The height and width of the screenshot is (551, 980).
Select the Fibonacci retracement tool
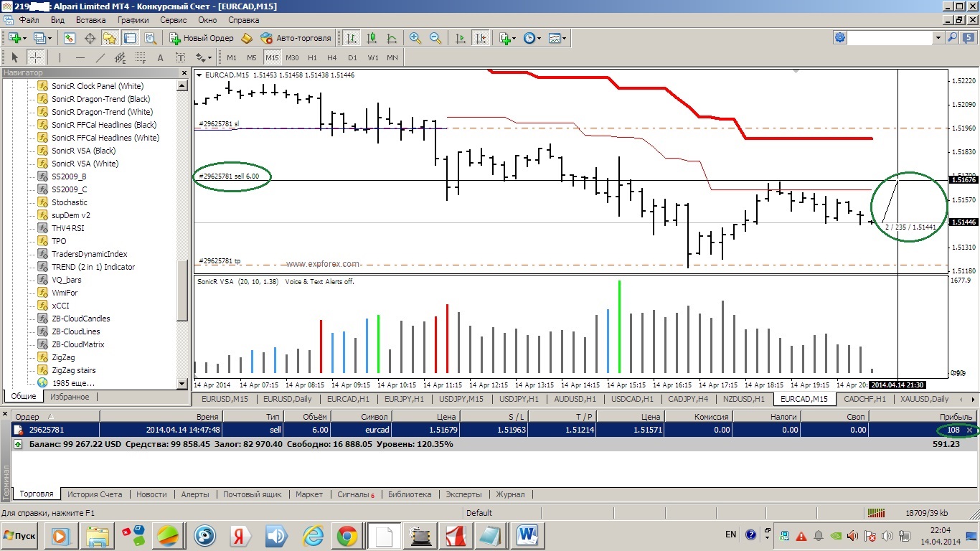[140, 57]
